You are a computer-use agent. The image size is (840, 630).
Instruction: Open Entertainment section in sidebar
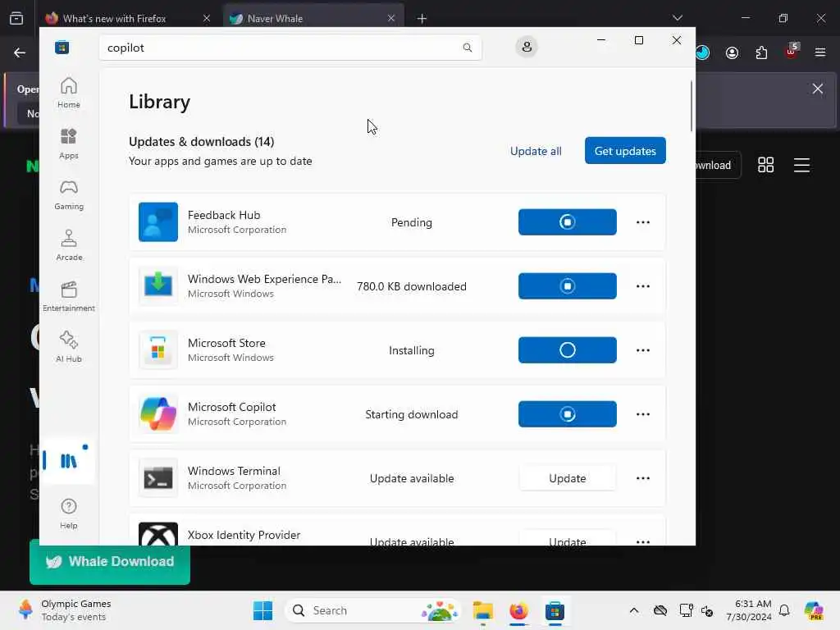click(x=69, y=296)
